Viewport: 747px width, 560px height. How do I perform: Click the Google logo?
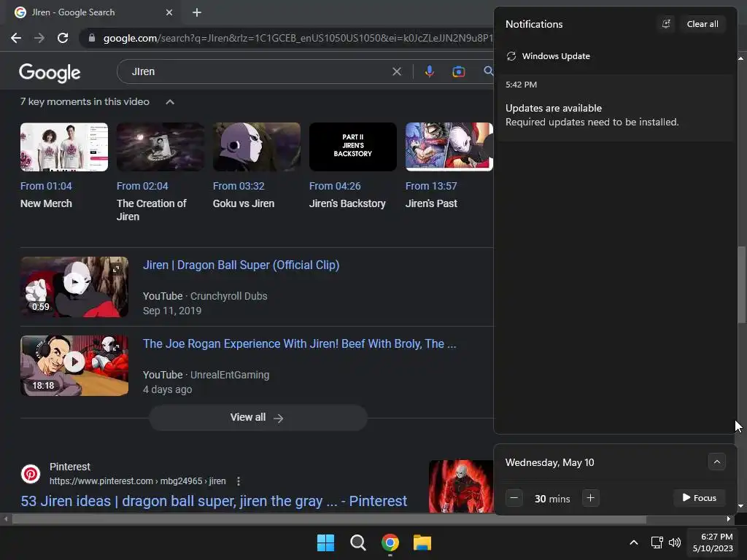click(50, 72)
